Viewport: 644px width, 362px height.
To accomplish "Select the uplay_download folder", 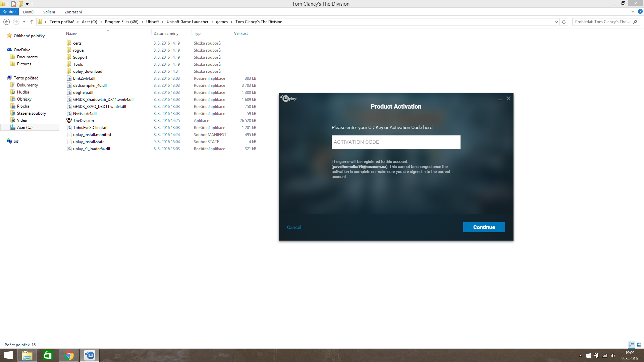I will click(x=88, y=71).
